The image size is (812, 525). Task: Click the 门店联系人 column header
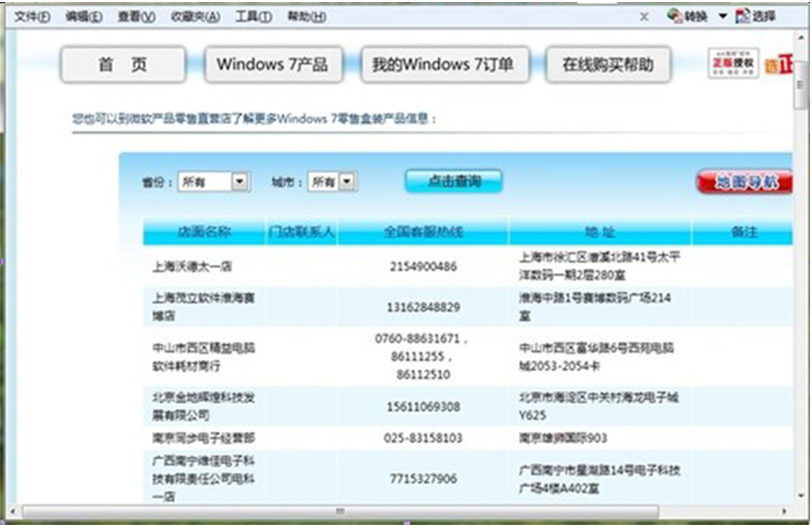(302, 232)
